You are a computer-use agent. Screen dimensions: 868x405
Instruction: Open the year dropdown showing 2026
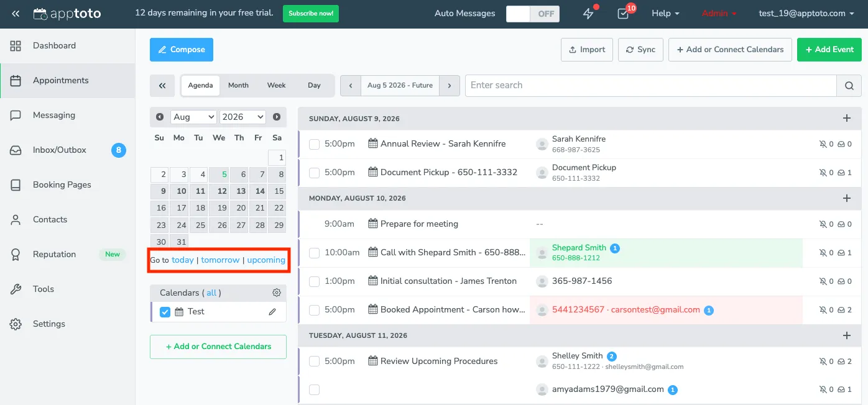coord(242,117)
